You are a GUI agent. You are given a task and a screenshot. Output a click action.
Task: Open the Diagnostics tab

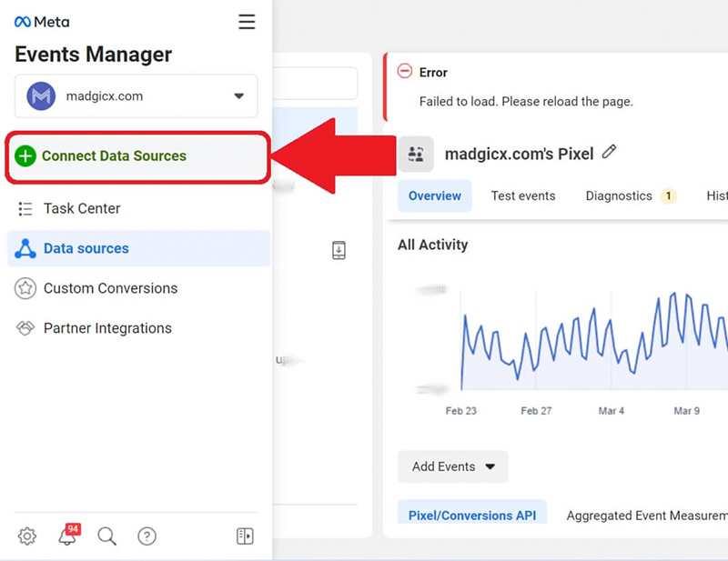click(619, 195)
